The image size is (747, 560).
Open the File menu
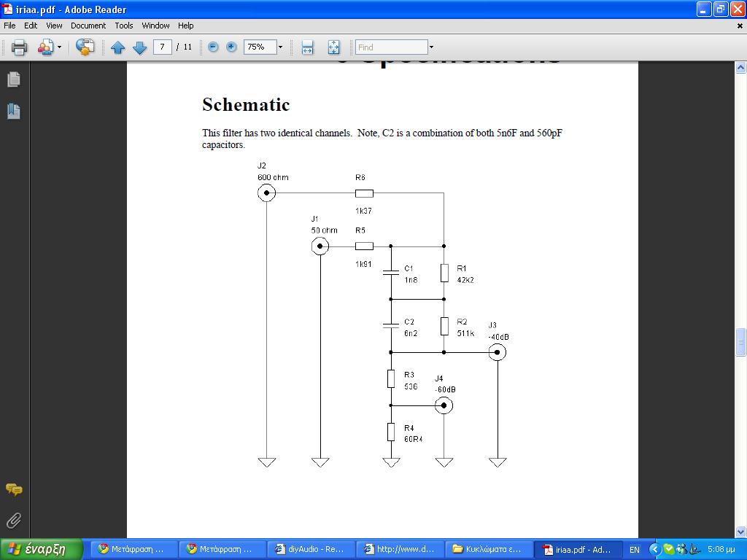tap(9, 26)
